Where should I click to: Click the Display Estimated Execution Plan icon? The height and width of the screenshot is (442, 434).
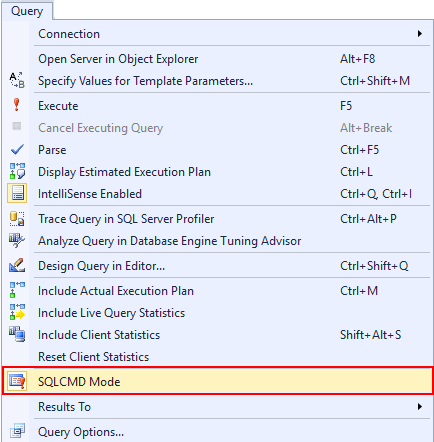pos(17,171)
